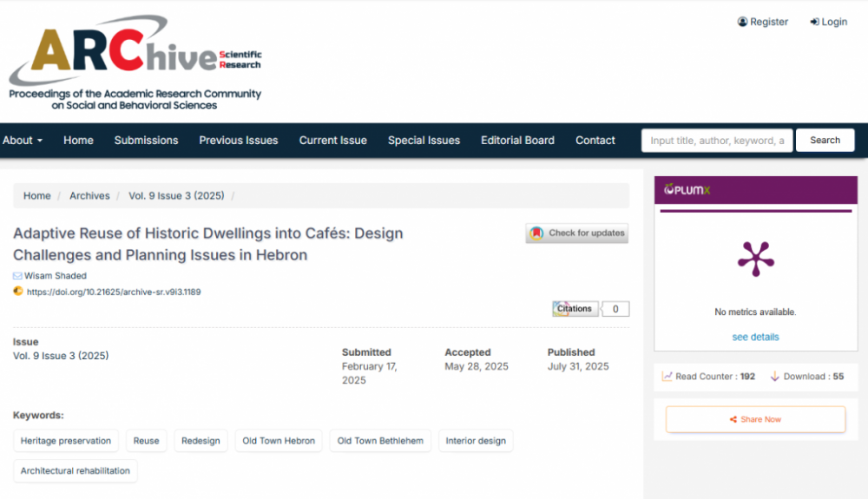Click the DOI icon beside the doi.org link

18,291
